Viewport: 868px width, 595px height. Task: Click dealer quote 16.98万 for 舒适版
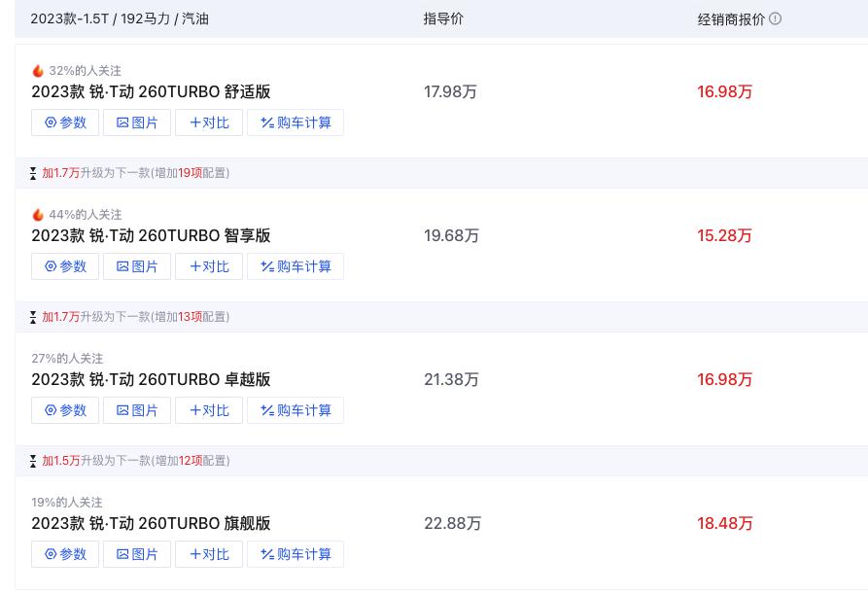724,91
